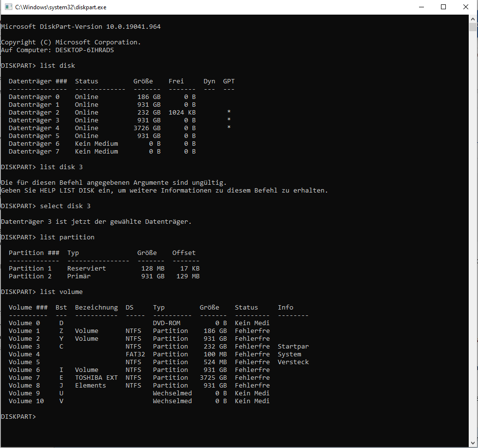Click the 'Volume 2' row with letter Y
This screenshot has width=478, height=448.
139,338
